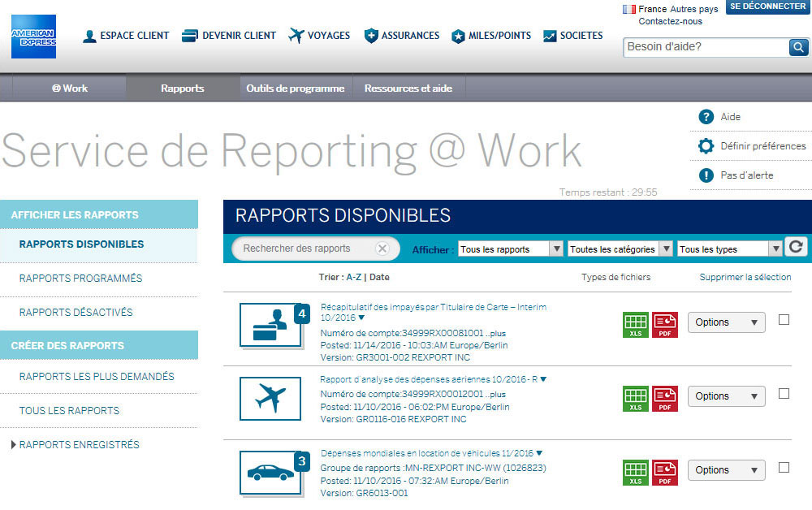The width and height of the screenshot is (812, 510).
Task: Click the Assurances shield icon
Action: [371, 36]
